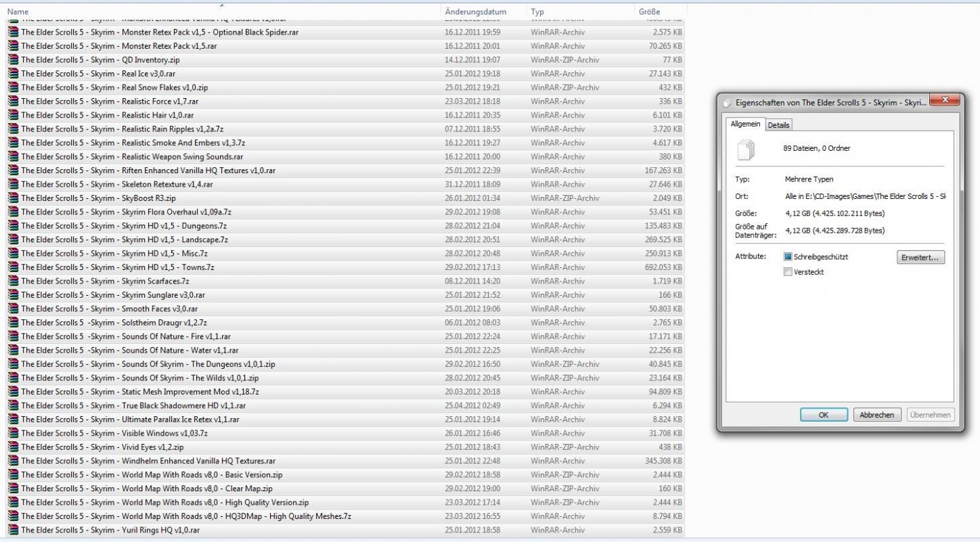Click the archive icon of Visible Windows v1,03.7z
This screenshot has width=980, height=542.
coord(13,433)
